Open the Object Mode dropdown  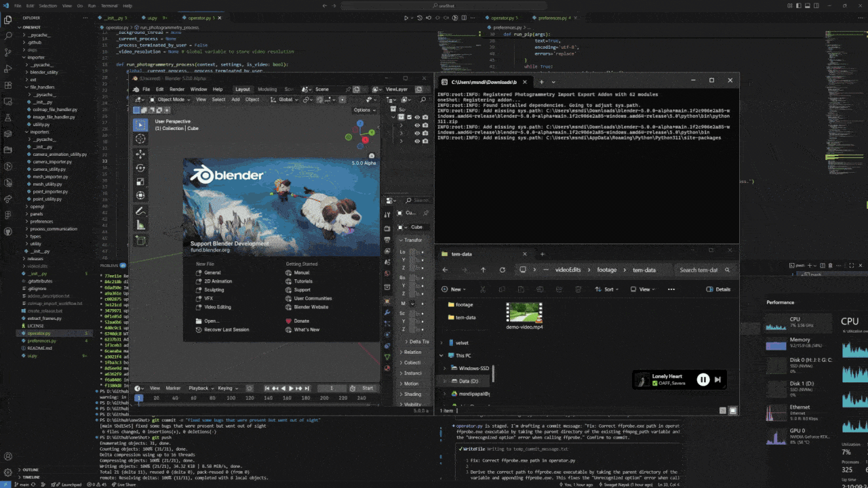click(170, 100)
